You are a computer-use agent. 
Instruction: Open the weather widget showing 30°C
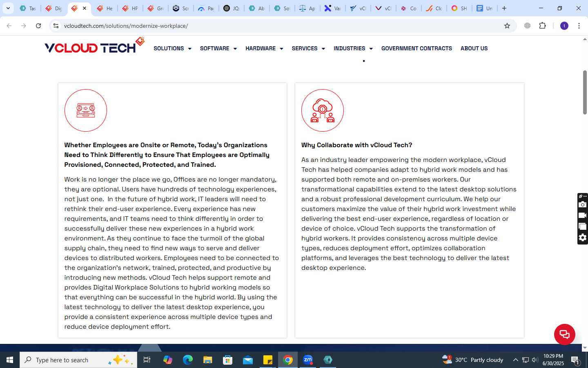pyautogui.click(x=473, y=360)
